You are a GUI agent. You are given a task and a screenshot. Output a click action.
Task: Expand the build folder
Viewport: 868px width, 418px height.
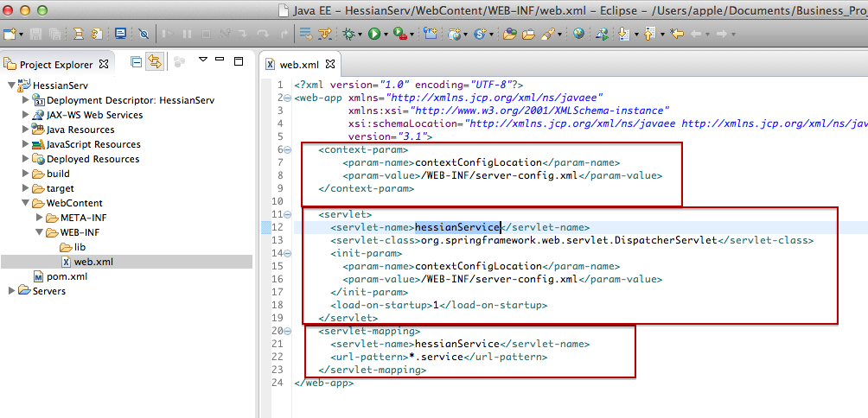pyautogui.click(x=25, y=174)
